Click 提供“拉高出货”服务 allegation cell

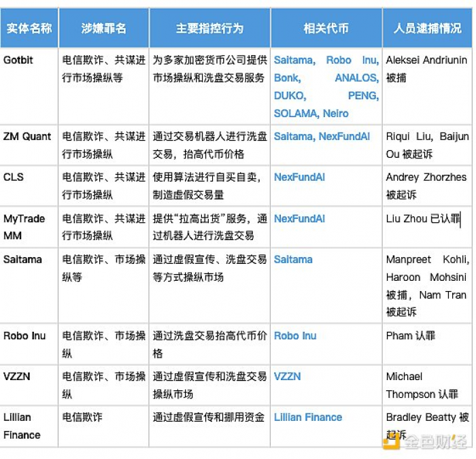[x=209, y=227]
